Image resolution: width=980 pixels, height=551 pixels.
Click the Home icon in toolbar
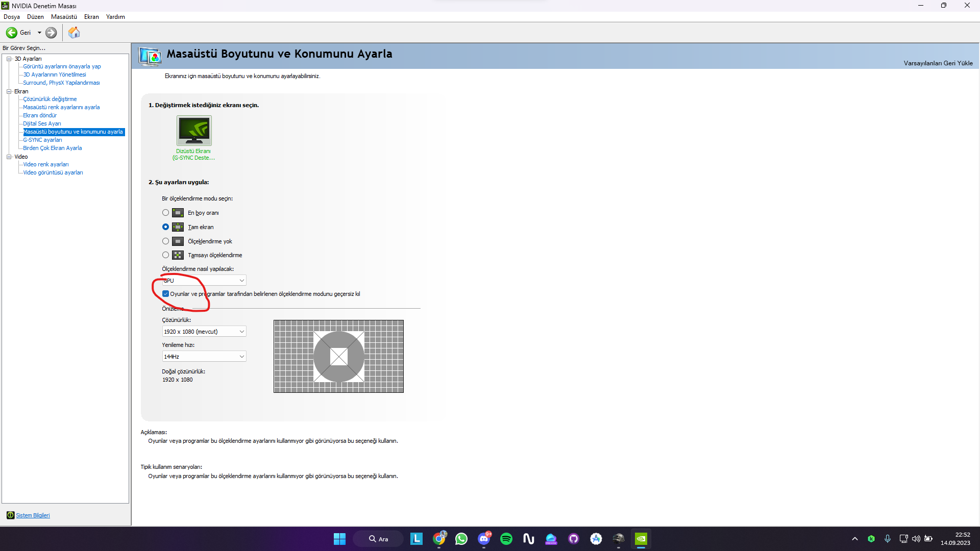[x=74, y=33]
